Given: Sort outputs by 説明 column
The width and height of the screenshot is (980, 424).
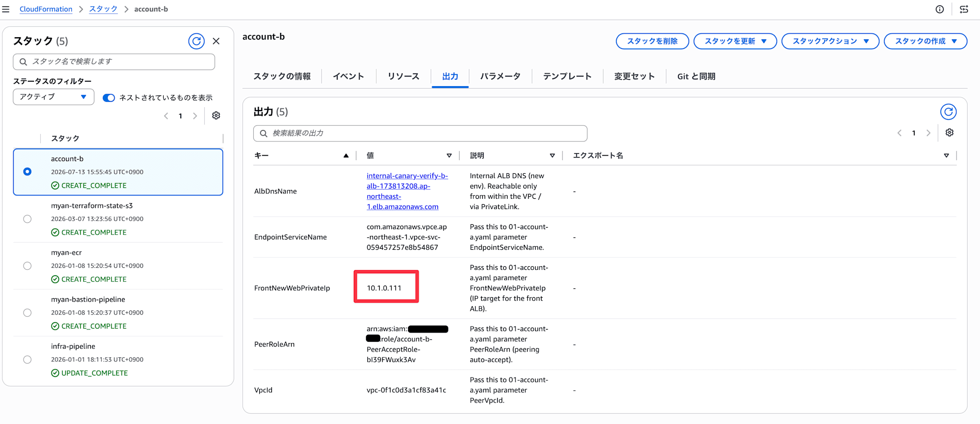Looking at the screenshot, I should [552, 156].
